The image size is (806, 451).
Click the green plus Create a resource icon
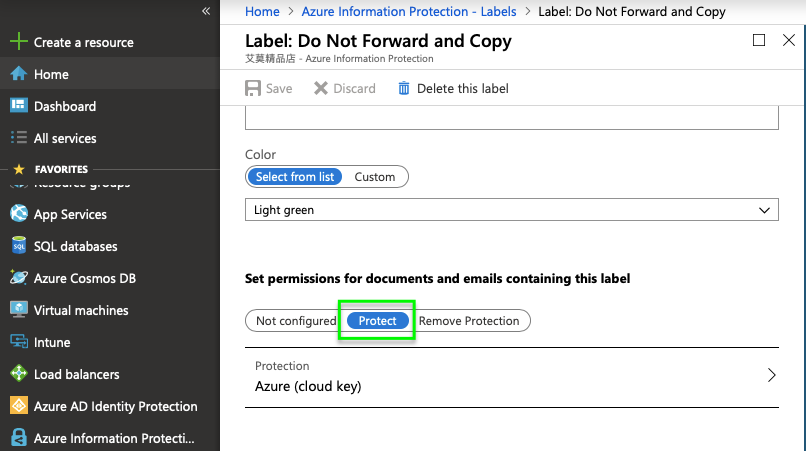19,42
